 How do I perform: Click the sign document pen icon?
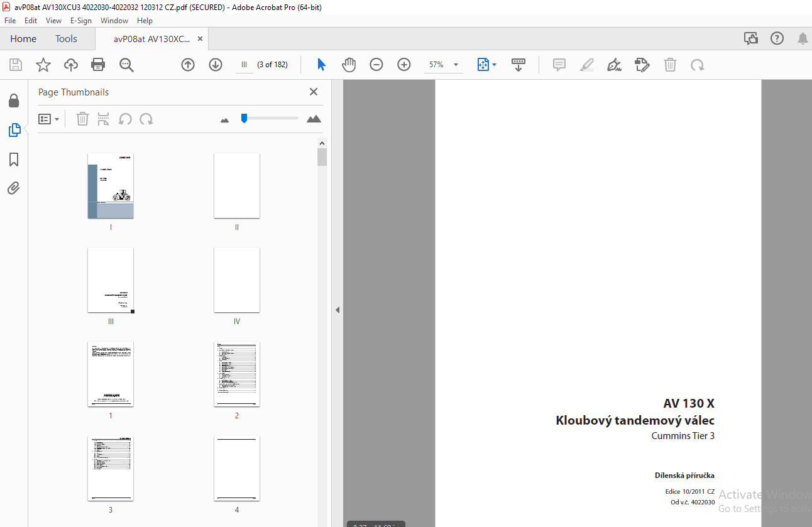tap(615, 65)
